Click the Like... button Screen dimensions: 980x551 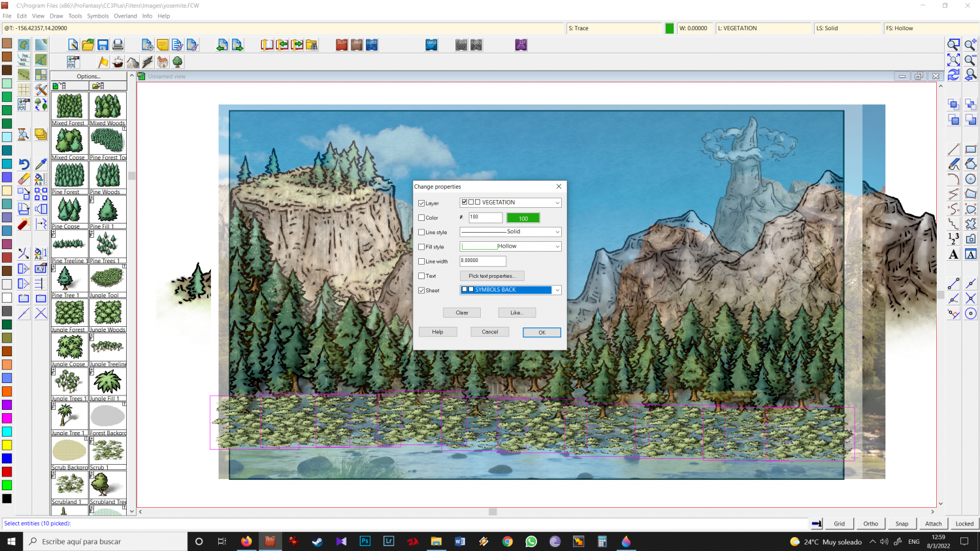(517, 312)
